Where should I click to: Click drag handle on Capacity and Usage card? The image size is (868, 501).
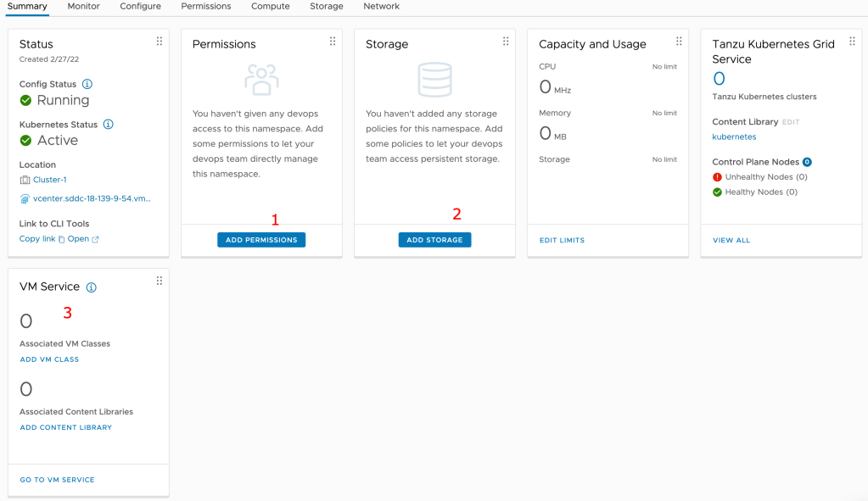(679, 42)
